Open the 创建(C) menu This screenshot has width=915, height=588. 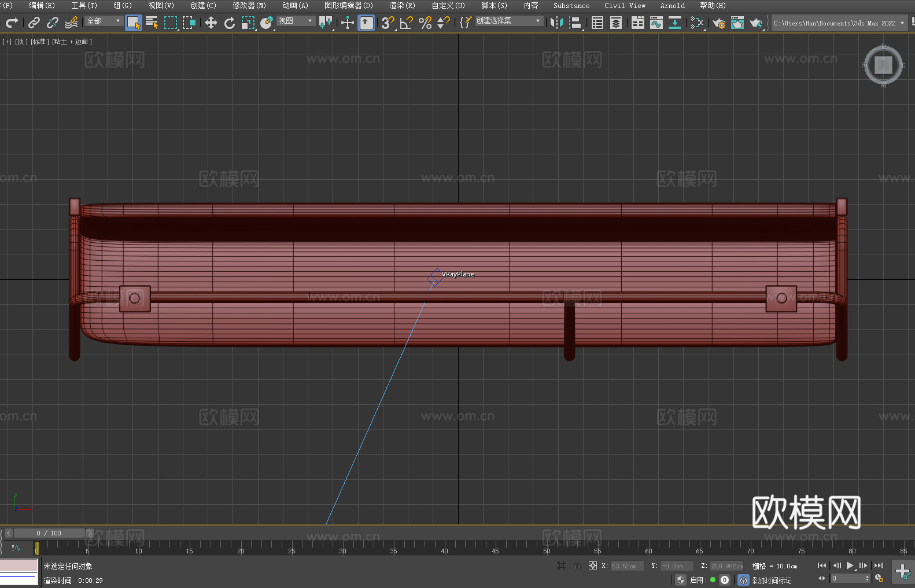pos(203,5)
